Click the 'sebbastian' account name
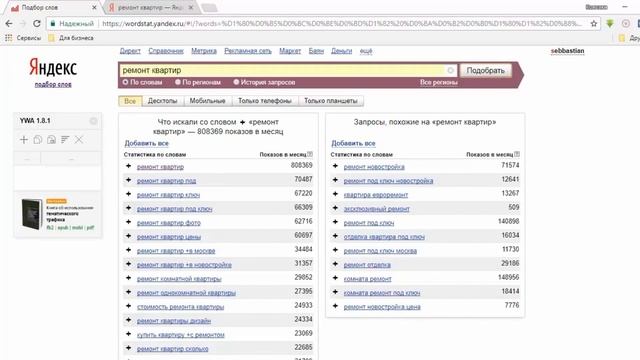Image resolution: width=640 pixels, height=360 pixels. [567, 51]
